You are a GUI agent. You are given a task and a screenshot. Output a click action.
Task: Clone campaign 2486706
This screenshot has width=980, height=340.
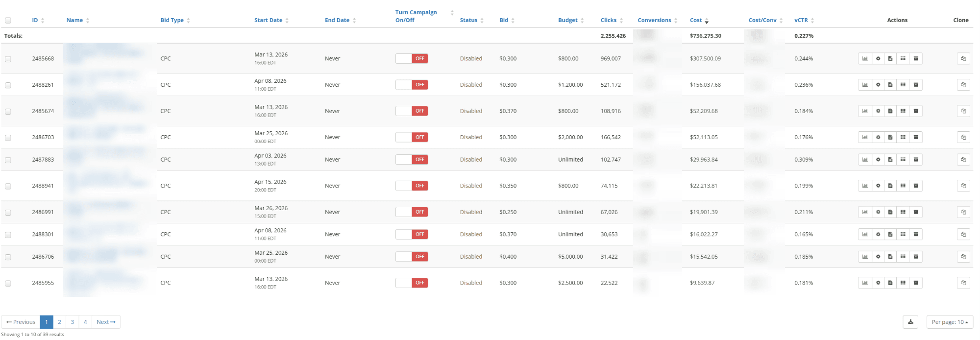point(963,257)
